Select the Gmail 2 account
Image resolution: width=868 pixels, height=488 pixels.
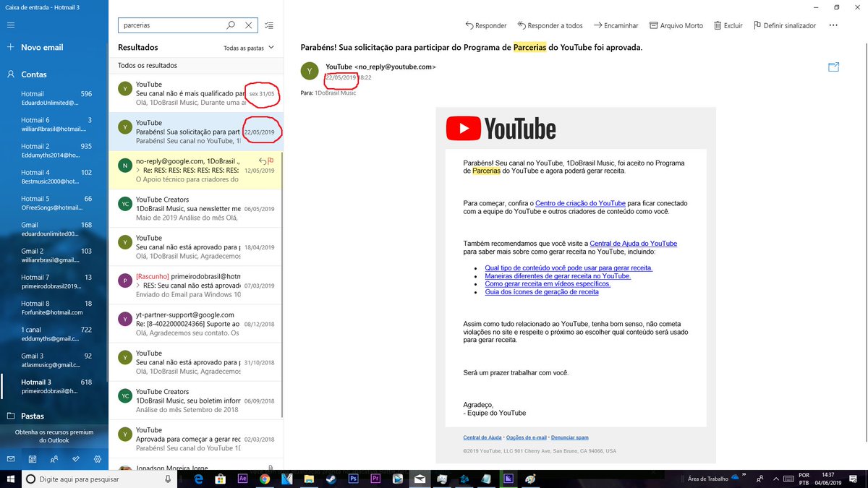[54, 256]
